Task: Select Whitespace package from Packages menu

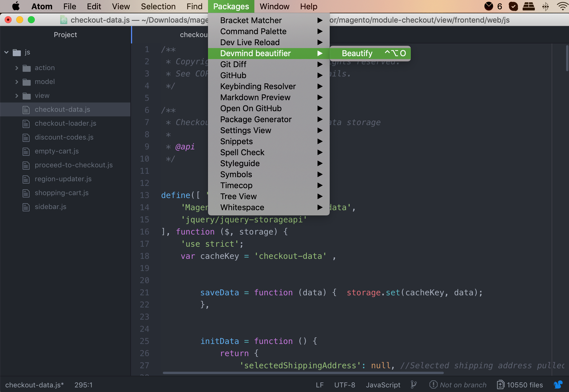Action: [x=242, y=208]
